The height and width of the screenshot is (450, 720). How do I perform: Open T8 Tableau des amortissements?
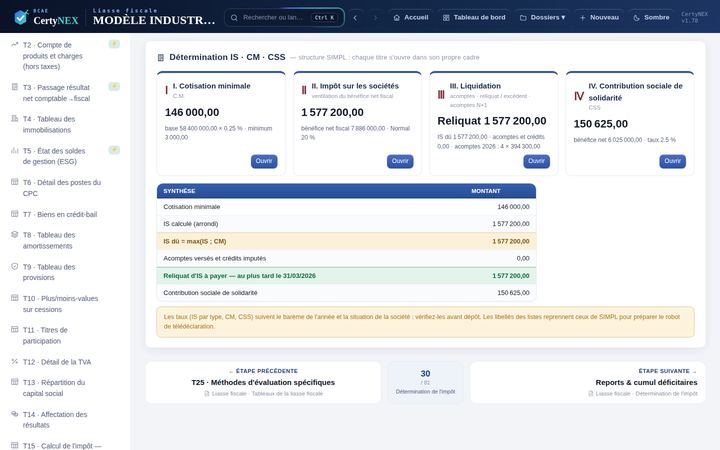tap(64, 240)
